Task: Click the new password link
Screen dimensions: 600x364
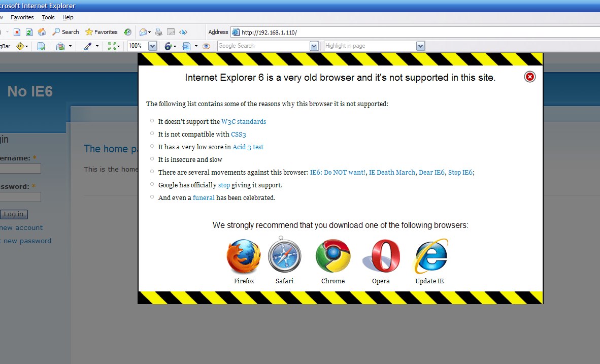Action: 26,241
